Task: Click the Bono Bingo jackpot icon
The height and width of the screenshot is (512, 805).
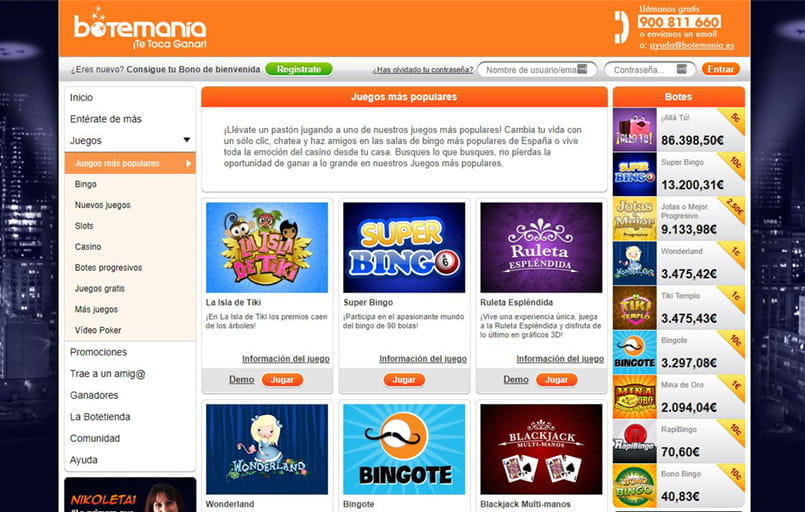Action: tap(635, 486)
